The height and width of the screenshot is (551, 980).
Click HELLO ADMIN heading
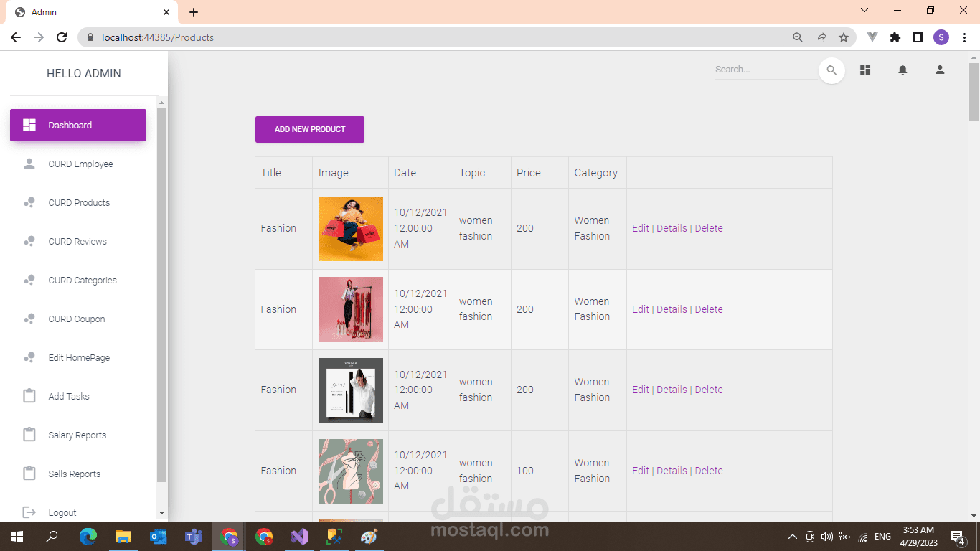point(84,73)
